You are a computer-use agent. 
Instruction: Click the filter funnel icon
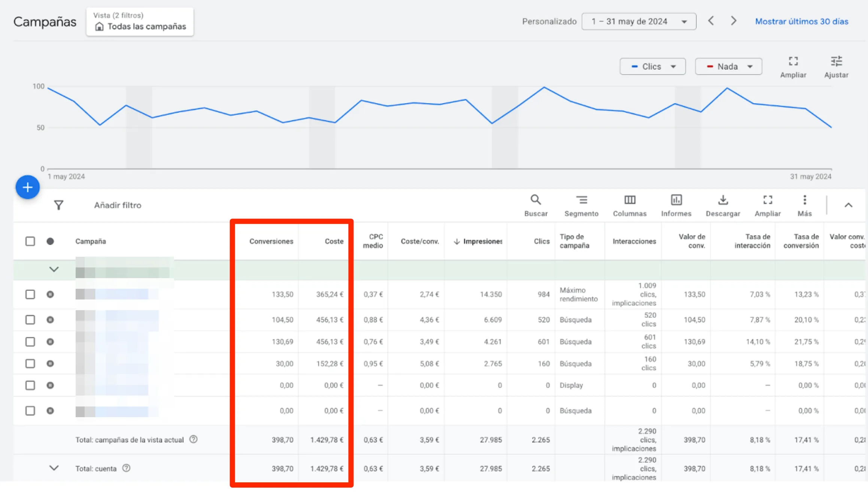click(58, 205)
